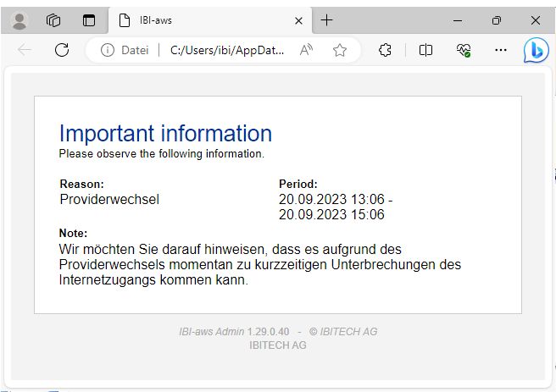Open the Extensions puzzle icon

click(385, 50)
